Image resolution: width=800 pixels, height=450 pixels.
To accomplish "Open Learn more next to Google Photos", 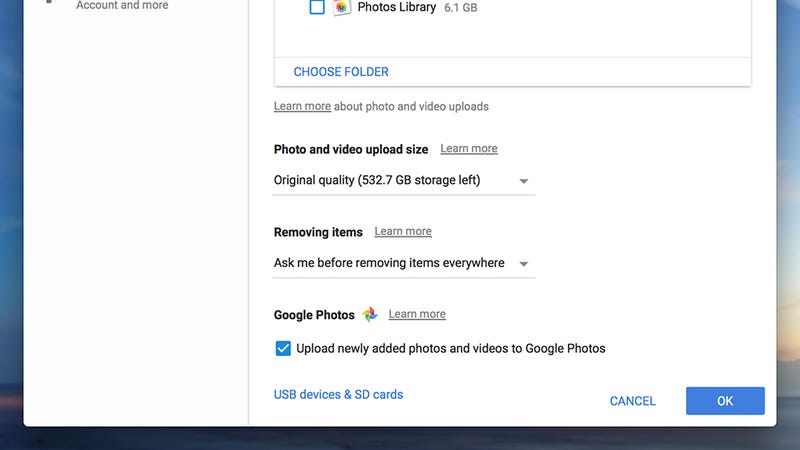I will pyautogui.click(x=417, y=314).
